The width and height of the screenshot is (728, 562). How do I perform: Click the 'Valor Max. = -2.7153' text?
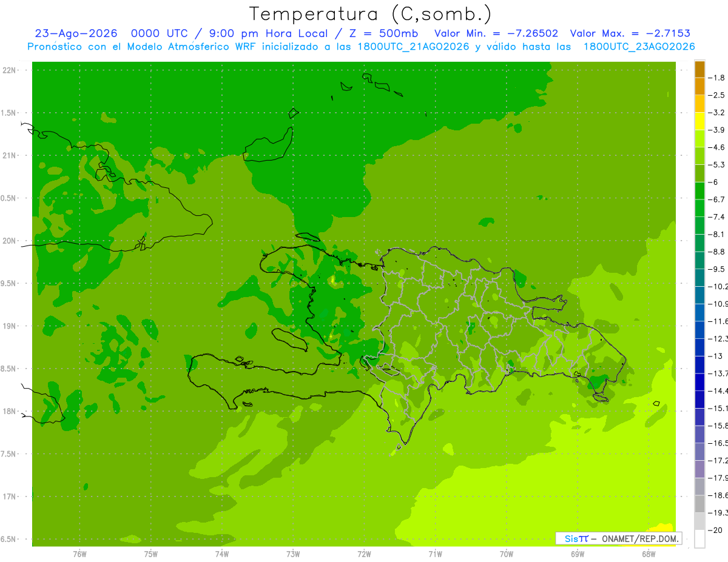click(630, 33)
